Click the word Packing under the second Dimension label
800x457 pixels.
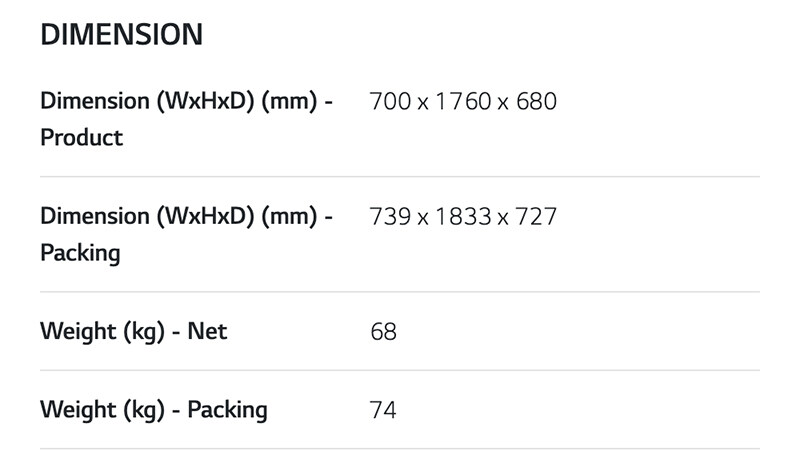[80, 253]
